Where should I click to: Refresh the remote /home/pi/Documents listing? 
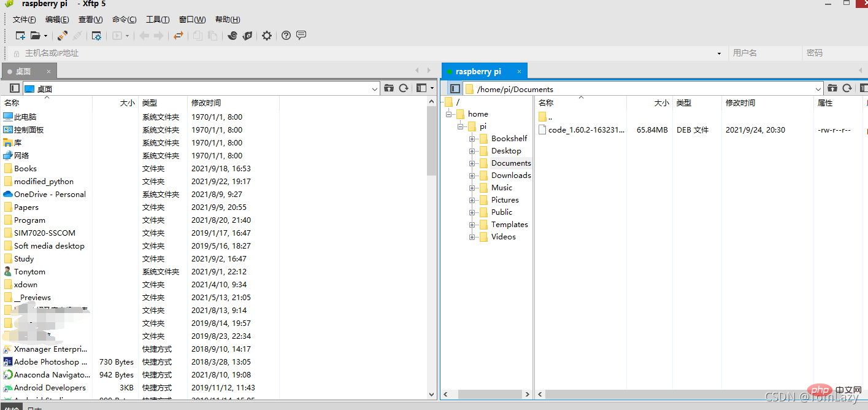[847, 88]
